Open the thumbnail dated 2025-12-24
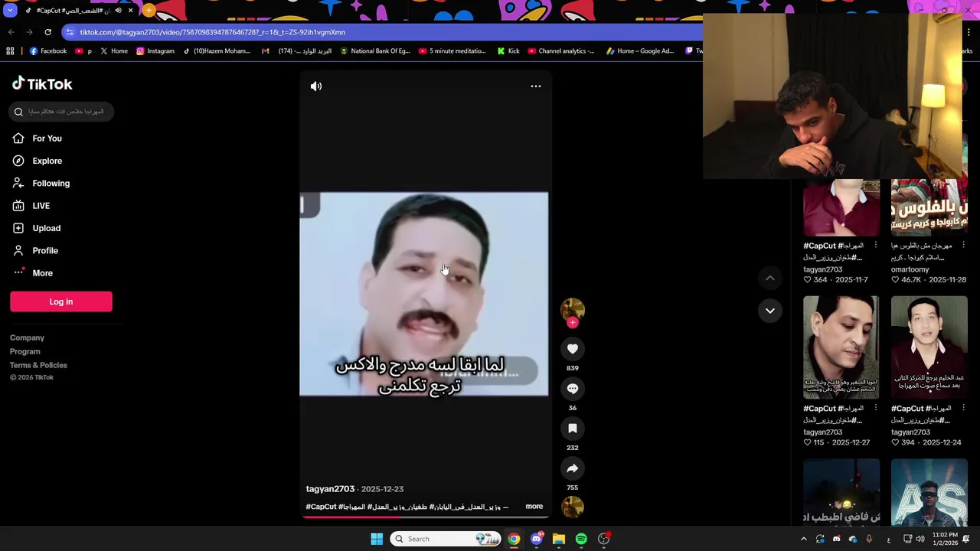Image resolution: width=980 pixels, height=551 pixels. (929, 347)
